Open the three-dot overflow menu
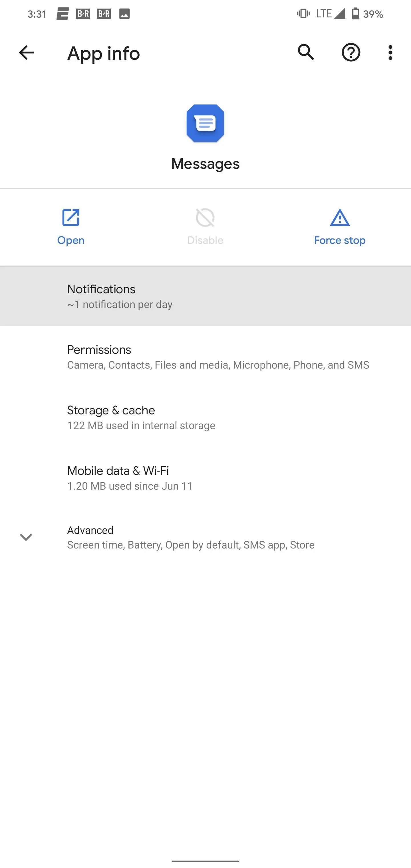 [x=390, y=53]
